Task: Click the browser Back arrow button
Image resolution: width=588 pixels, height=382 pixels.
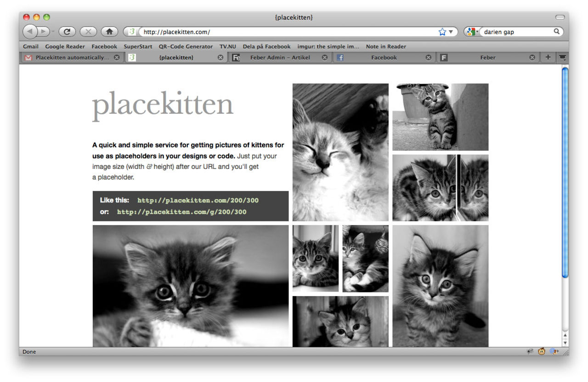Action: [x=29, y=32]
